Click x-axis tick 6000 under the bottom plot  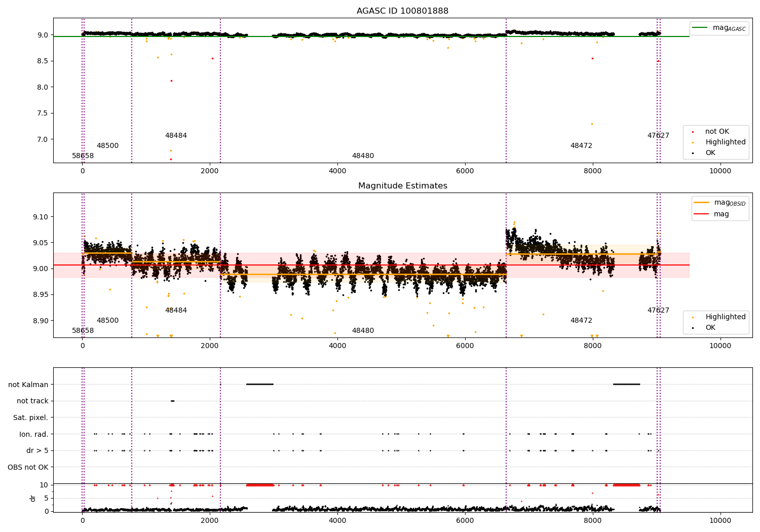(465, 520)
